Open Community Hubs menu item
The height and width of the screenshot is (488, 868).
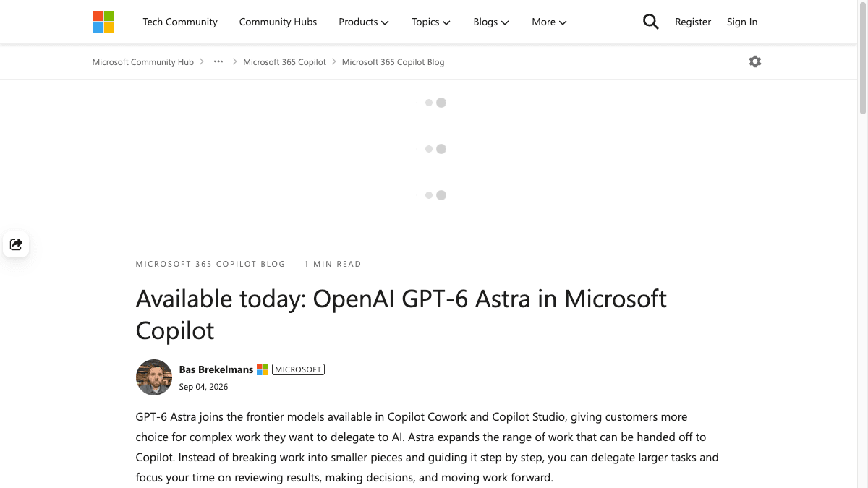[278, 22]
